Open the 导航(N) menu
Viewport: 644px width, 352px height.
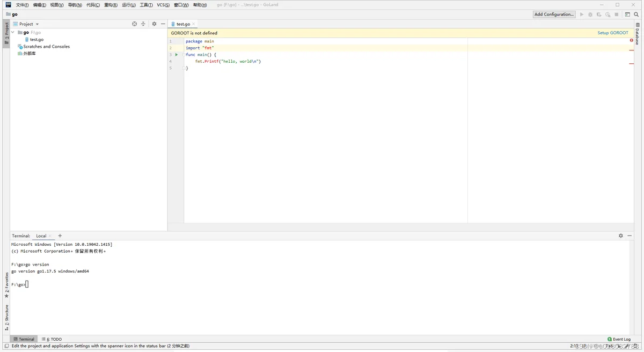(x=75, y=5)
